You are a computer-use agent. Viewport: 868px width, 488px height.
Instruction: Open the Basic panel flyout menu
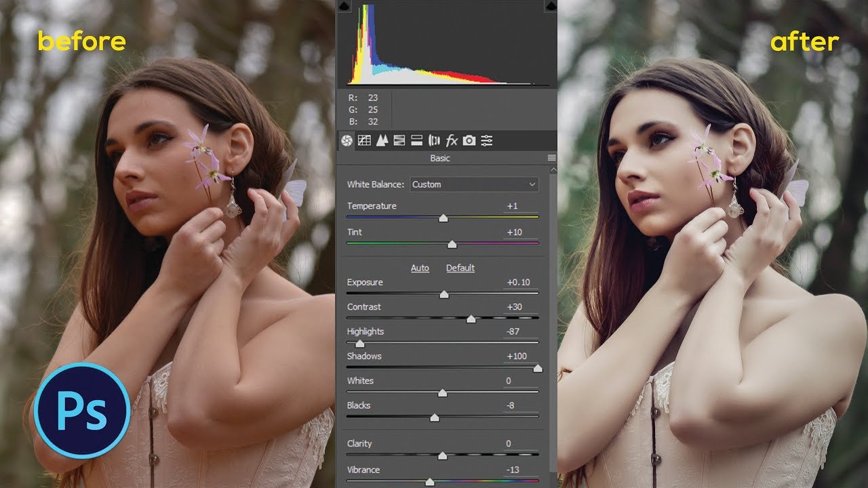pyautogui.click(x=551, y=158)
